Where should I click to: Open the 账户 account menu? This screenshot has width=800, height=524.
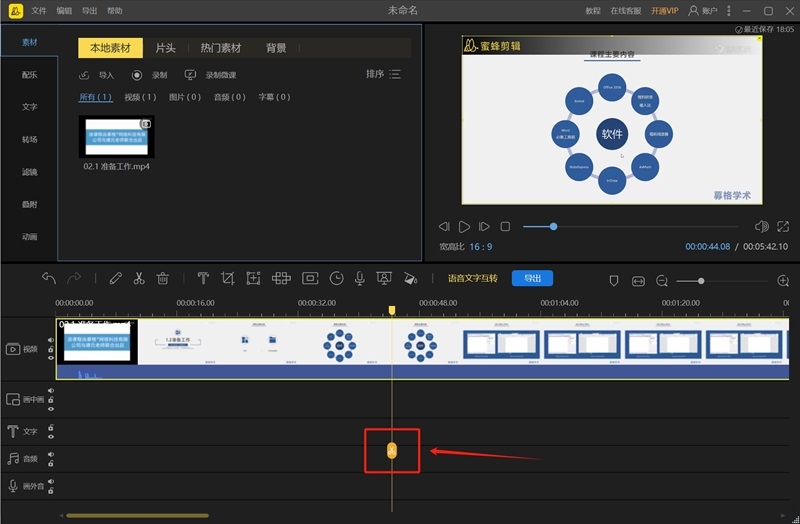(703, 10)
